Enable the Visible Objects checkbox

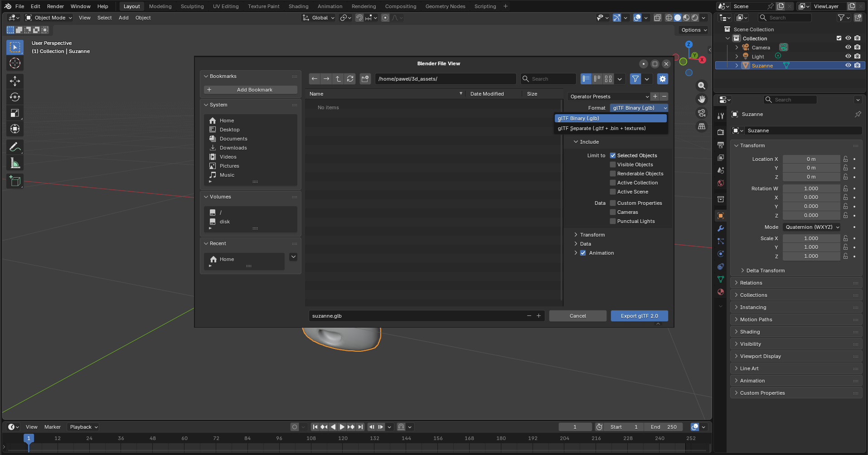coord(613,165)
